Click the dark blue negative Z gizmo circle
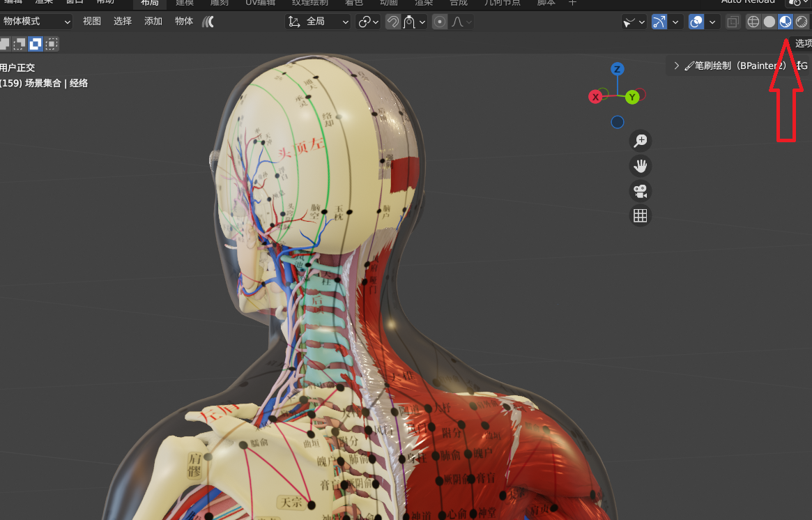The width and height of the screenshot is (812, 520). 618,122
